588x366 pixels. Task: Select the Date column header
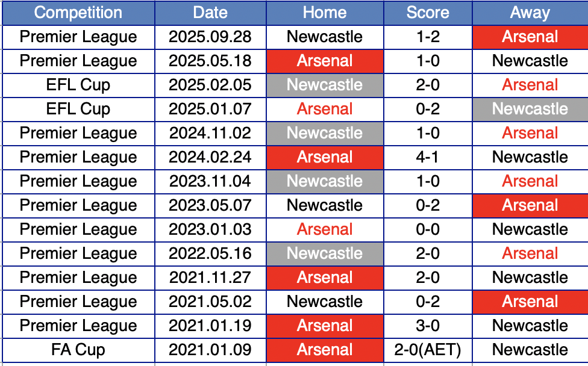(x=210, y=13)
